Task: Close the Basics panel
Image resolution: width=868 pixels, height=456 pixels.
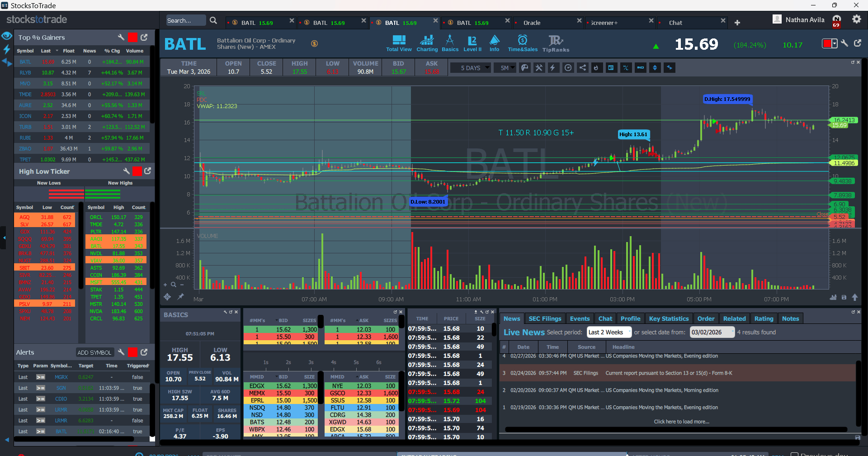Action: point(236,312)
